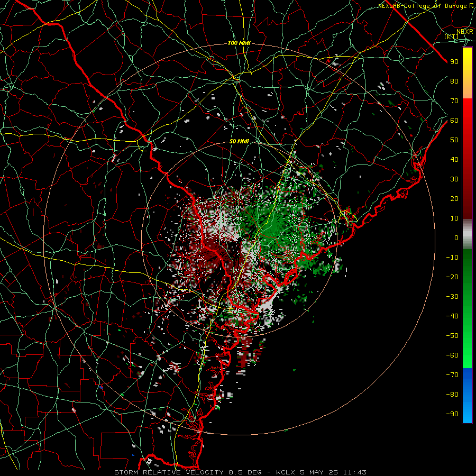The height and width of the screenshot is (476, 476).
Task: Select the "NEXLAB-College of DuPage" header text
Action: point(422,6)
